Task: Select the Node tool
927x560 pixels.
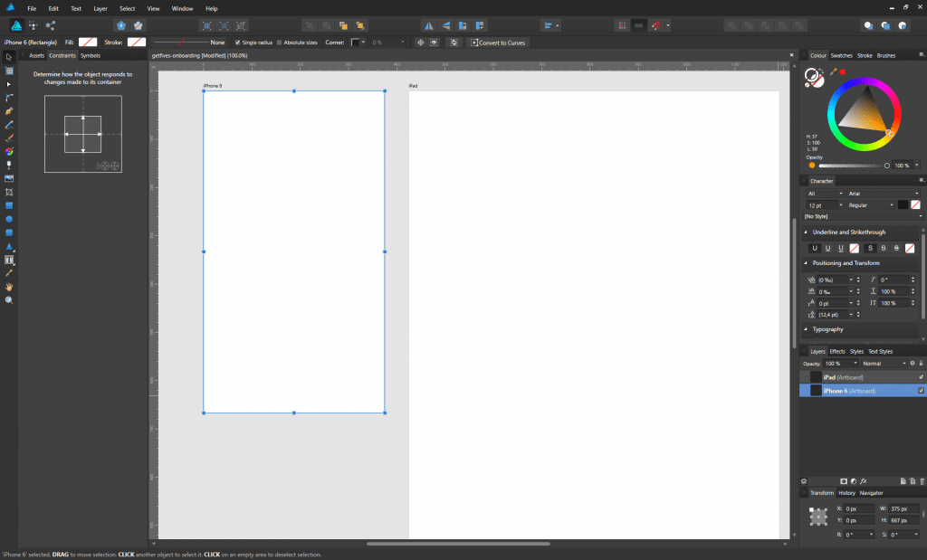Action: pyautogui.click(x=8, y=83)
